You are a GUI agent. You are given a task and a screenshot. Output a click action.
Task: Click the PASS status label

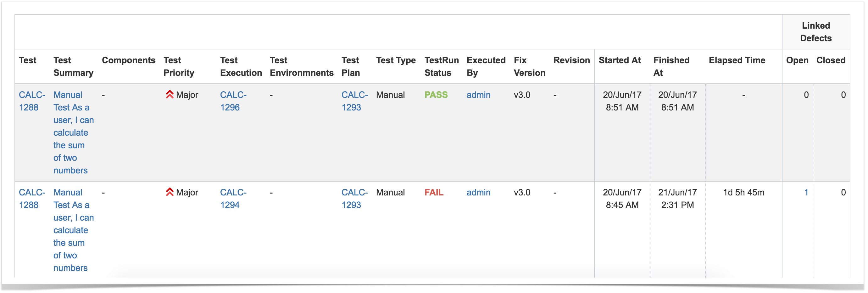coord(436,95)
